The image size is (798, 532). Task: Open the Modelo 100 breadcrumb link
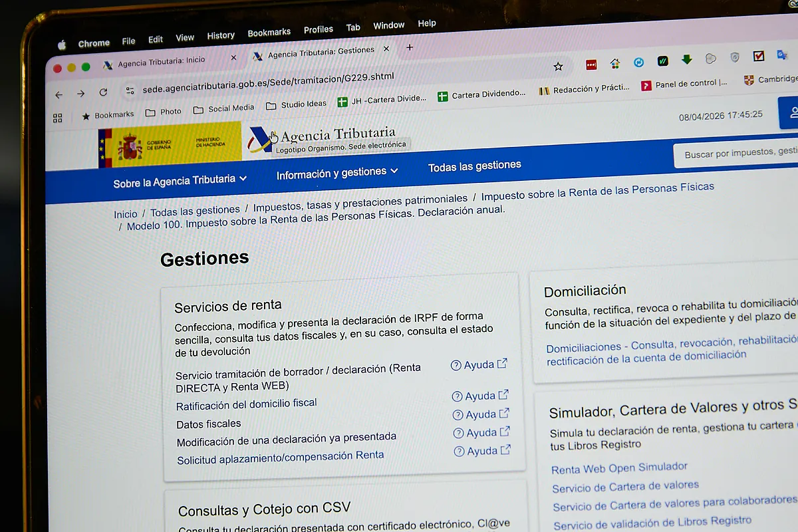[316, 217]
